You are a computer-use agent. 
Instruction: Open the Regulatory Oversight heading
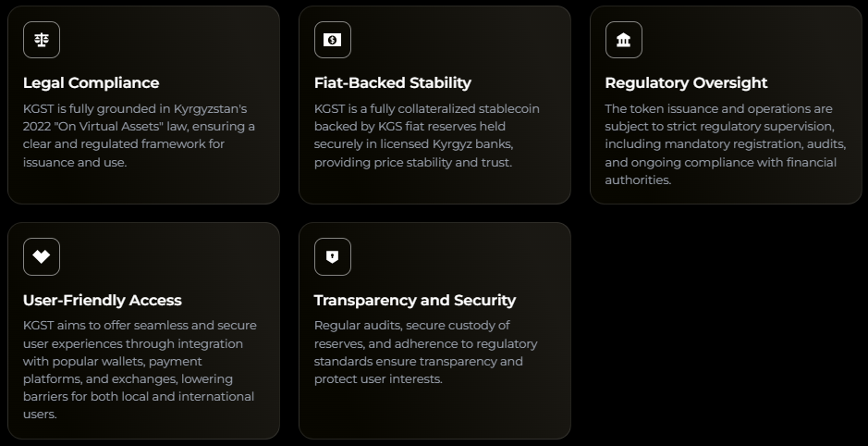point(686,82)
